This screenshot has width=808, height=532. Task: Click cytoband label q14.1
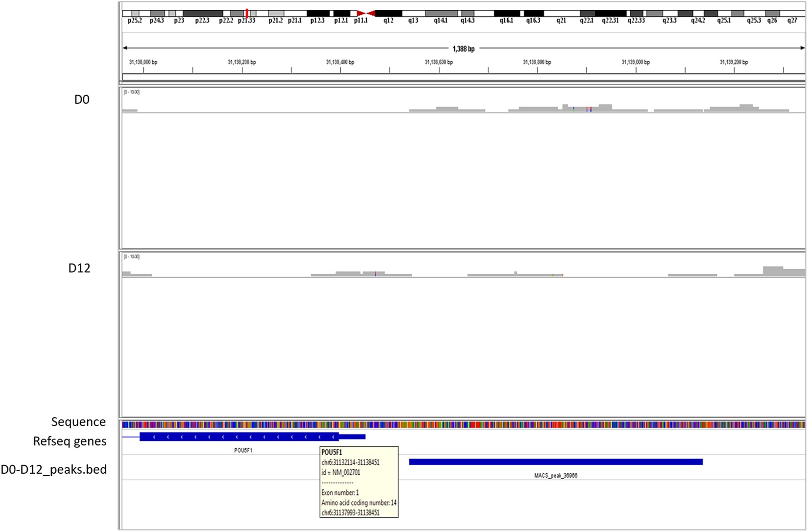pyautogui.click(x=441, y=21)
